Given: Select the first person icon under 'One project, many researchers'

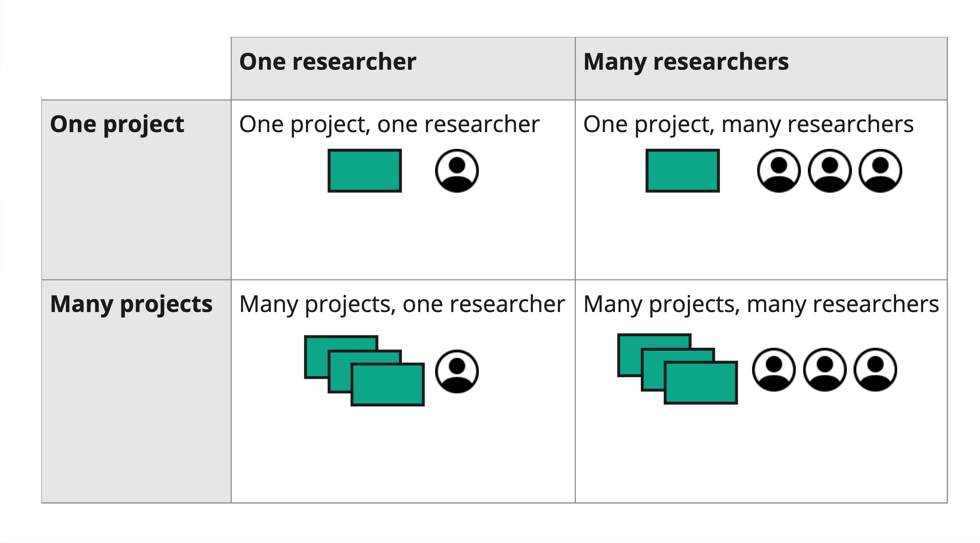Looking at the screenshot, I should coord(778,170).
